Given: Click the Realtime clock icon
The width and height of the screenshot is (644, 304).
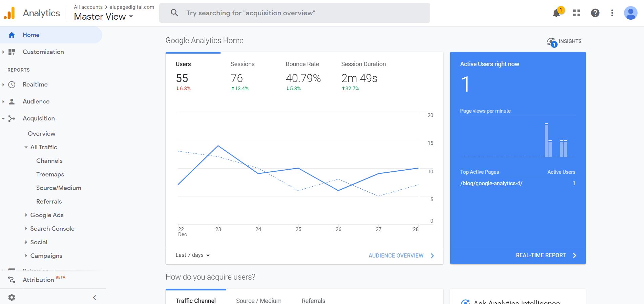Looking at the screenshot, I should pos(12,84).
